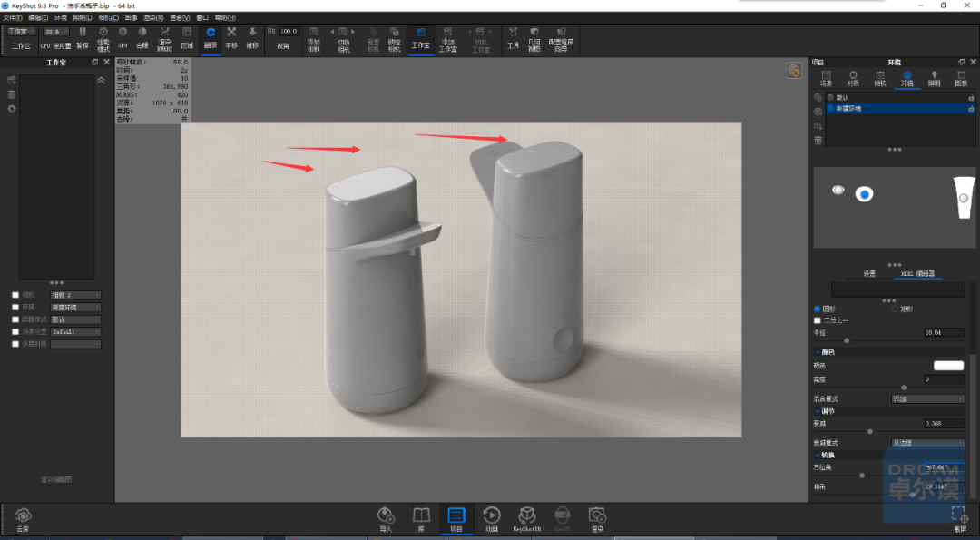Image resolution: width=980 pixels, height=540 pixels.
Task: Open the 导入 import icon in bottom bar
Action: pyautogui.click(x=387, y=519)
